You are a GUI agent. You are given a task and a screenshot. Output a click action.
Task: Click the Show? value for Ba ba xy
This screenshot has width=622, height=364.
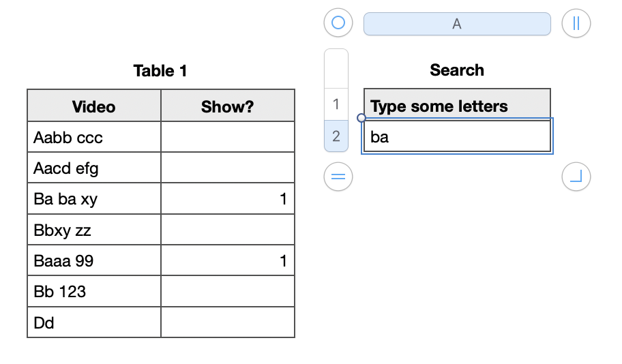(228, 199)
